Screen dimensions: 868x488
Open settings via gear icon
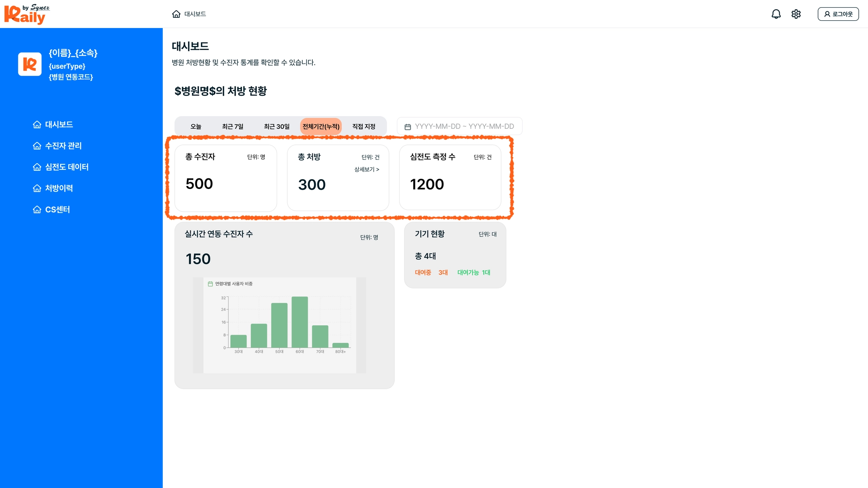[x=796, y=14]
